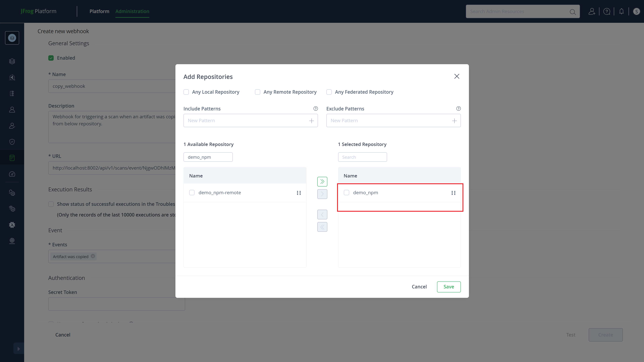Enable Any Federated Repository checkbox
Screen dimensions: 644x362
pyautogui.click(x=329, y=92)
